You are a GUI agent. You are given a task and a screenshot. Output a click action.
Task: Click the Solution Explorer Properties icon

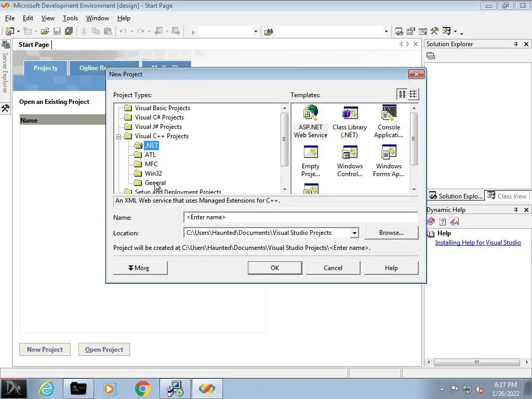pyautogui.click(x=431, y=56)
